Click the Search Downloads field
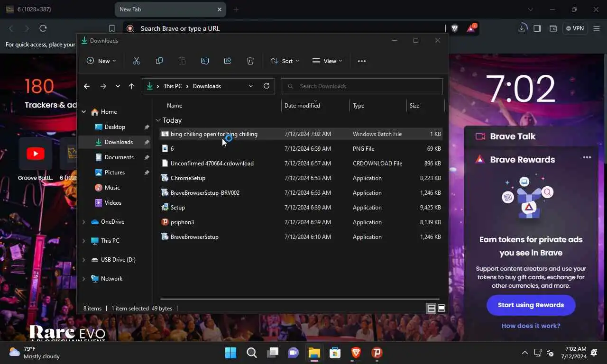The width and height of the screenshot is (607, 364). click(362, 86)
